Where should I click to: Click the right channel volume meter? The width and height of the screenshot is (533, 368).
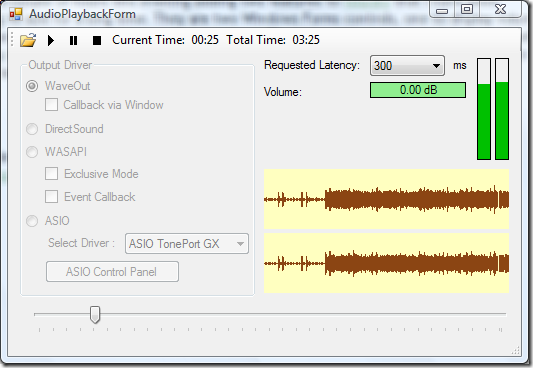click(502, 109)
